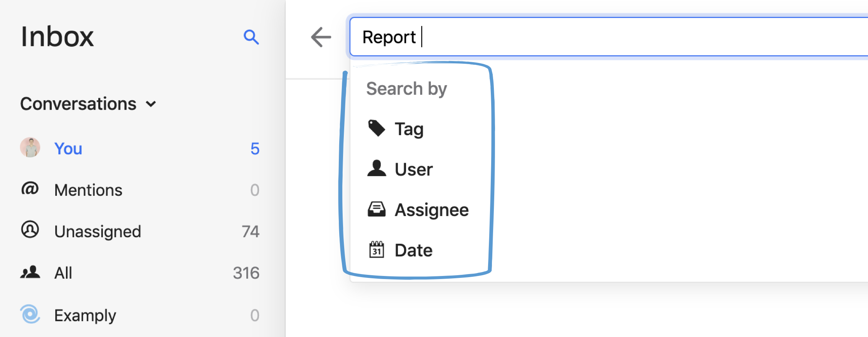Click the Date calendar icon

376,249
